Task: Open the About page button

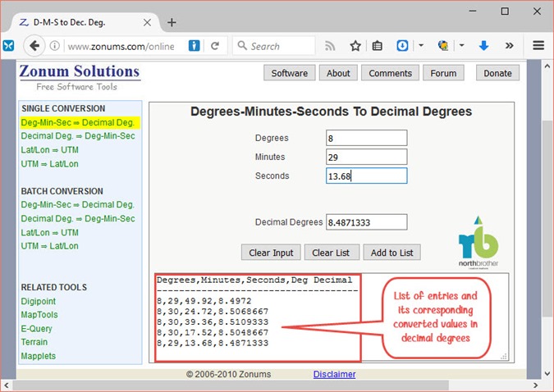Action: click(x=338, y=73)
